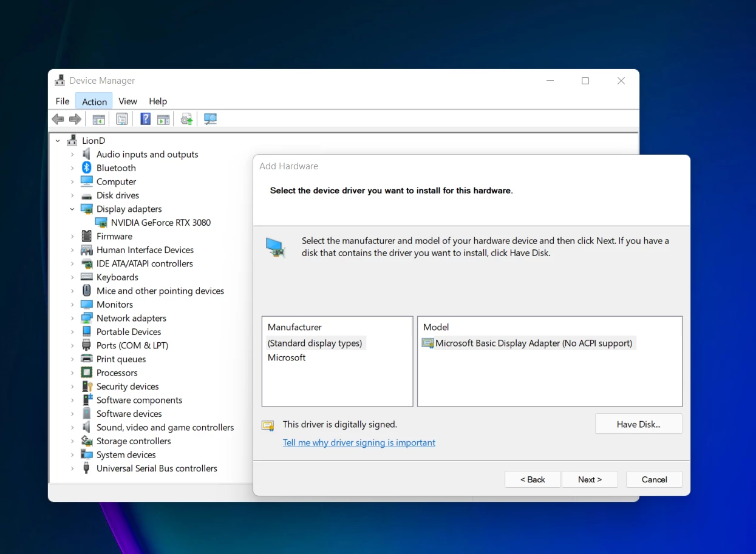Click Next > in Add Hardware wizard
The height and width of the screenshot is (554, 756).
pyautogui.click(x=590, y=479)
